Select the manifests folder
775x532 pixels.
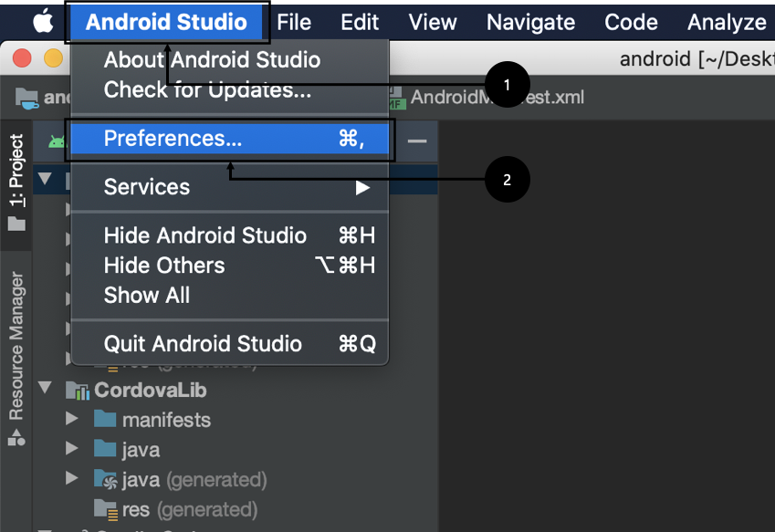tap(166, 421)
